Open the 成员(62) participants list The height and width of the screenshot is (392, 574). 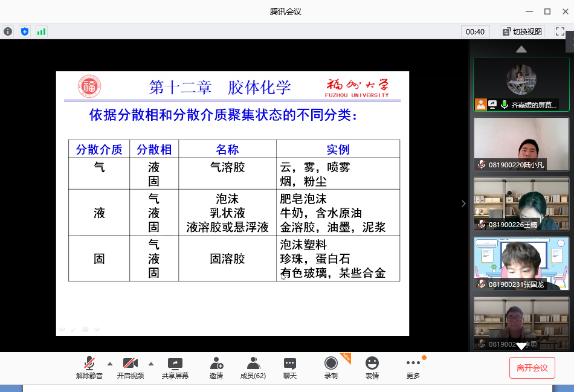tap(253, 368)
